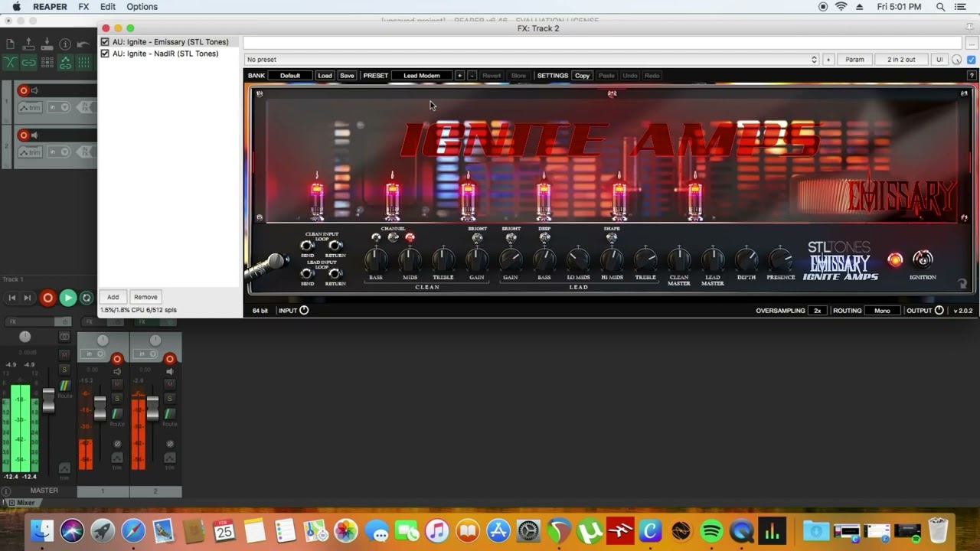The height and width of the screenshot is (551, 980).
Task: Toggle the NadIR plugin checkbox
Action: click(105, 54)
